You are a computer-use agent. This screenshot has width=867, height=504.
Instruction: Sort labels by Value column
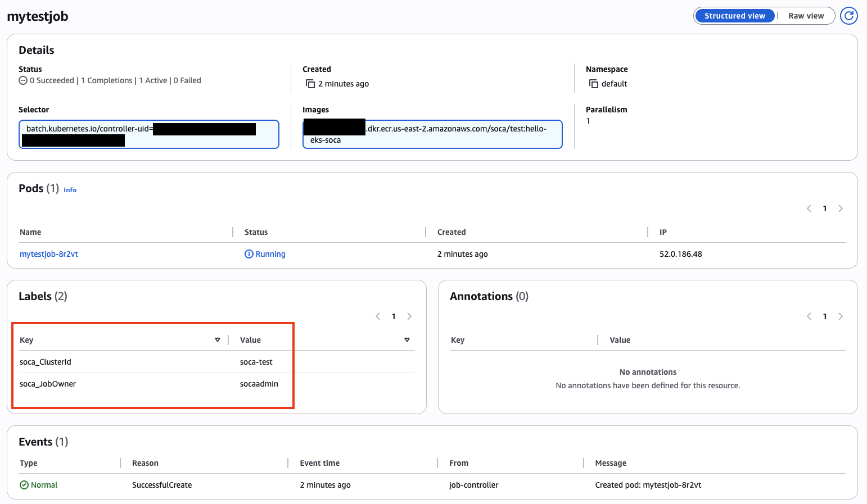pos(407,340)
